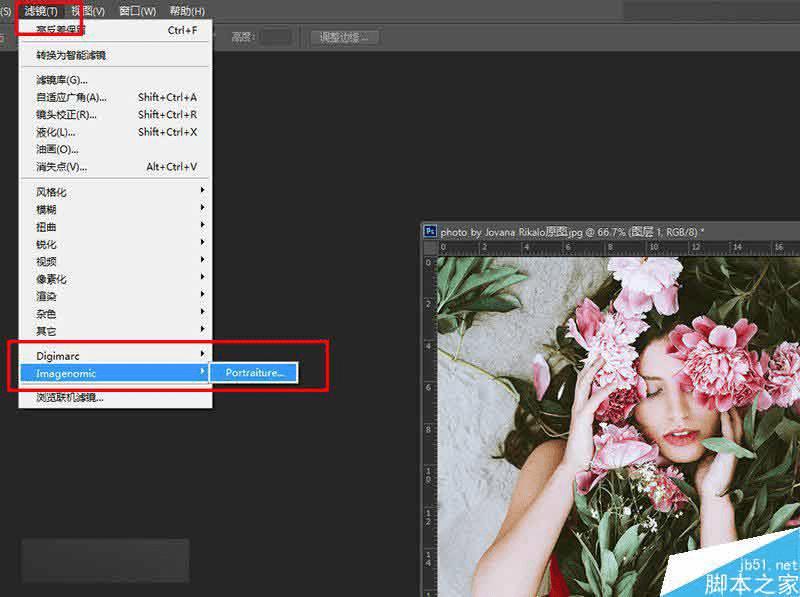Open the 滤镜(T) menu
The height and width of the screenshot is (597, 800).
pyautogui.click(x=41, y=11)
